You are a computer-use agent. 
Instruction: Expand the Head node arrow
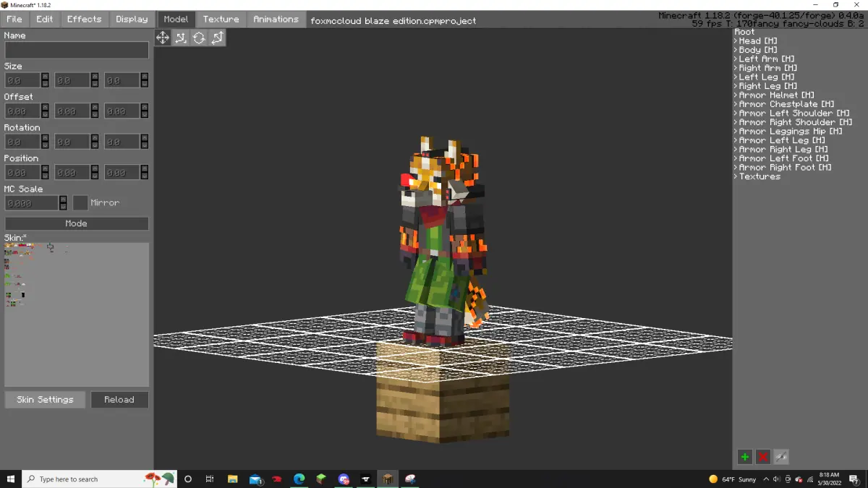click(x=736, y=41)
